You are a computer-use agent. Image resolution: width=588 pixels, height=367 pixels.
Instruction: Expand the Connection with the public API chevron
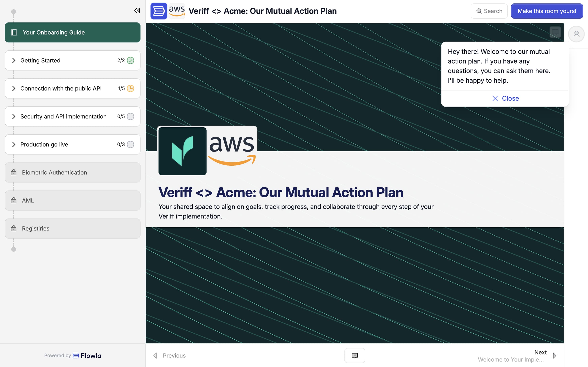pos(14,88)
